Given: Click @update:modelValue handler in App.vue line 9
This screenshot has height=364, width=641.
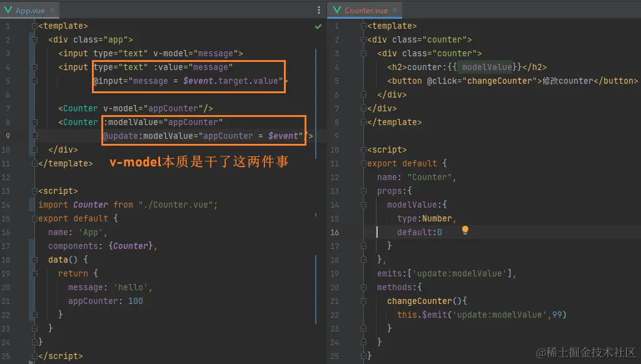Looking at the screenshot, I should coord(203,136).
